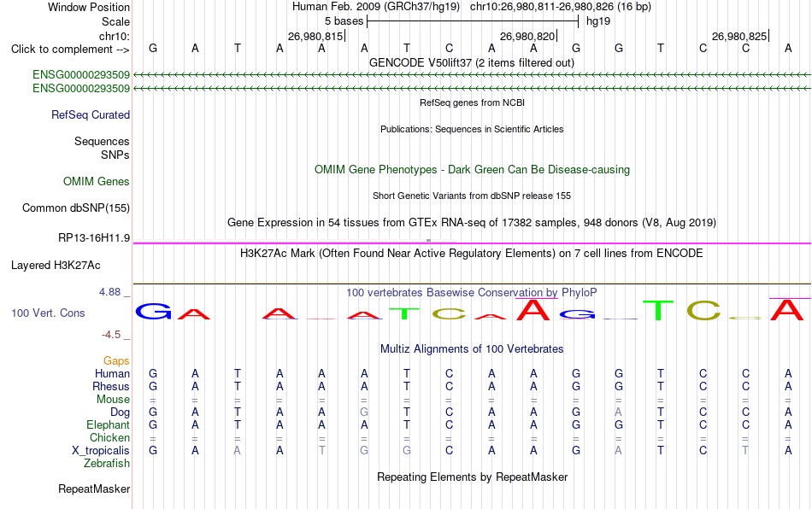
Task: Select the Elephant alignment row label
Action: click(108, 424)
